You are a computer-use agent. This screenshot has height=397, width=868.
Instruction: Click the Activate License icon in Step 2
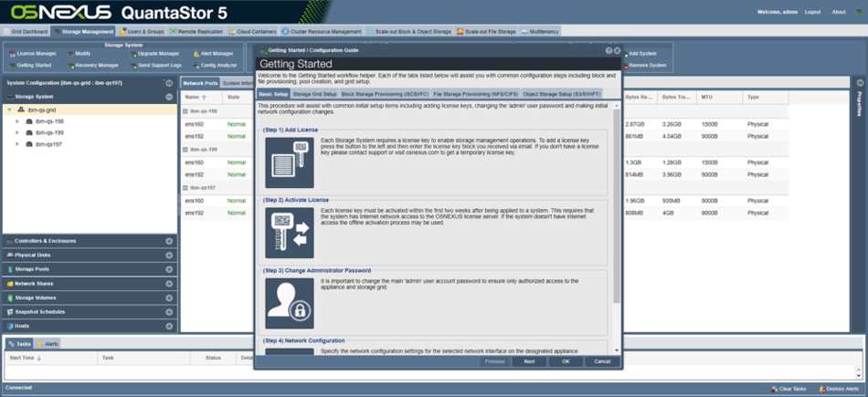coord(290,233)
